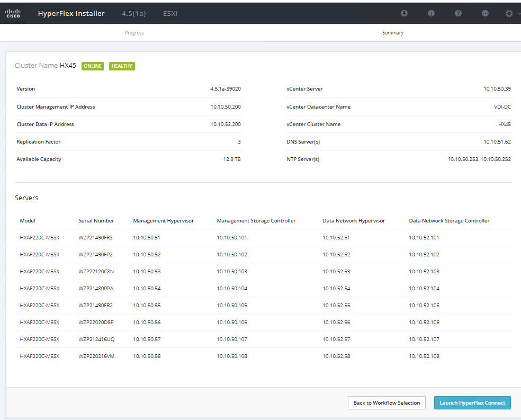Image resolution: width=521 pixels, height=420 pixels.
Task: Select version value 4.5.1a-39020
Action: (x=226, y=89)
